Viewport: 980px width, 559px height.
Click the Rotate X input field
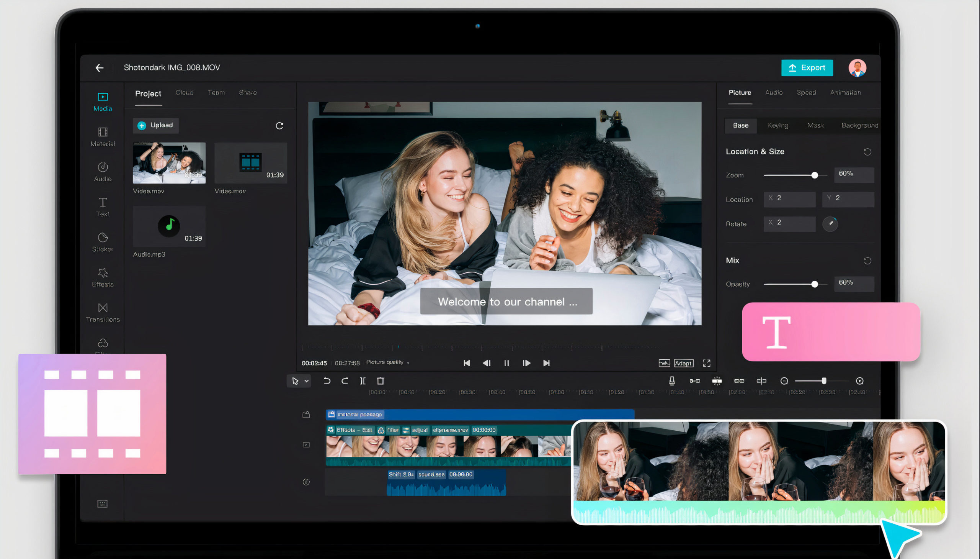(x=789, y=224)
